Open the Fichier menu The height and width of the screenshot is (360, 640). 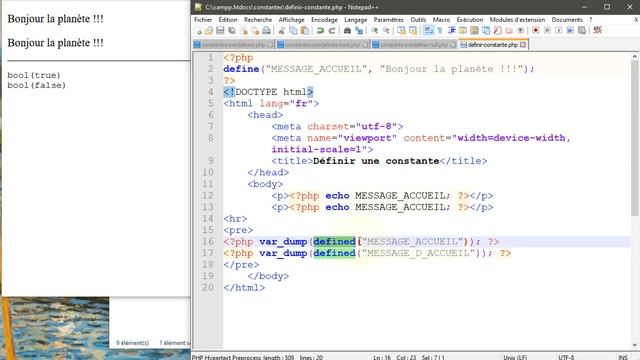pyautogui.click(x=203, y=20)
